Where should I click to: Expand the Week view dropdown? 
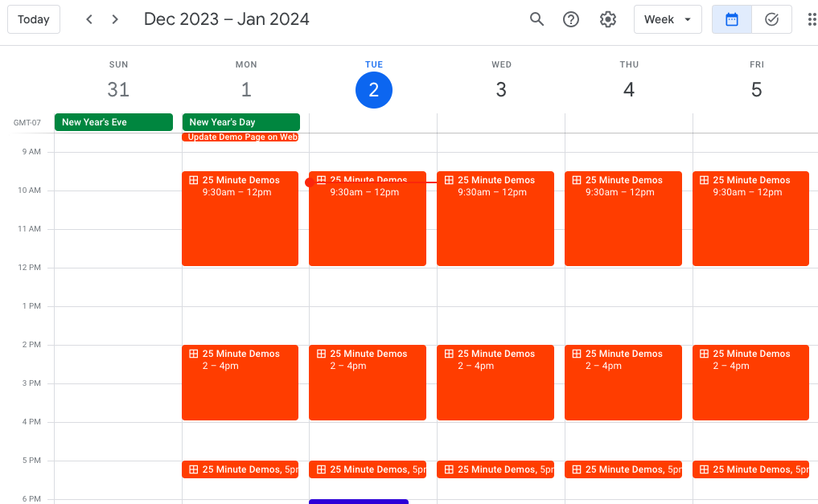click(x=668, y=19)
